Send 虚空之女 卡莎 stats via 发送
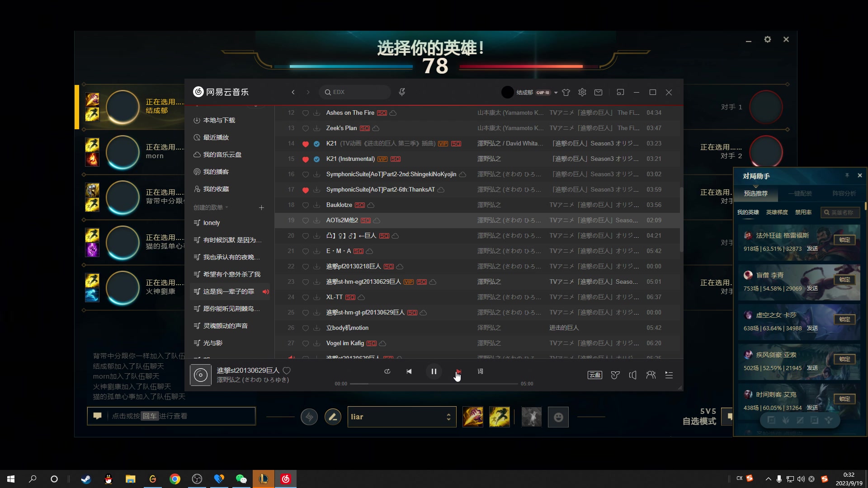868x488 pixels. click(x=812, y=328)
